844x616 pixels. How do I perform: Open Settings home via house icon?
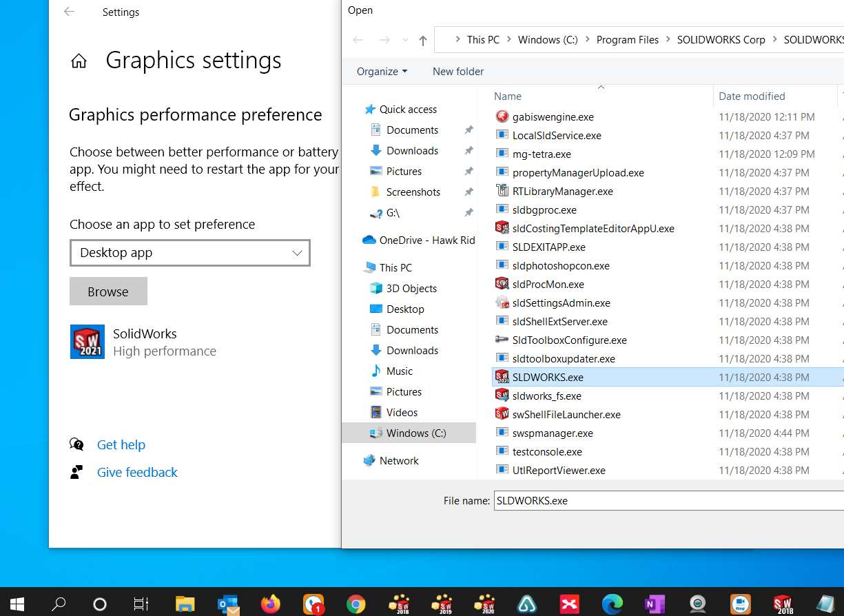click(79, 61)
